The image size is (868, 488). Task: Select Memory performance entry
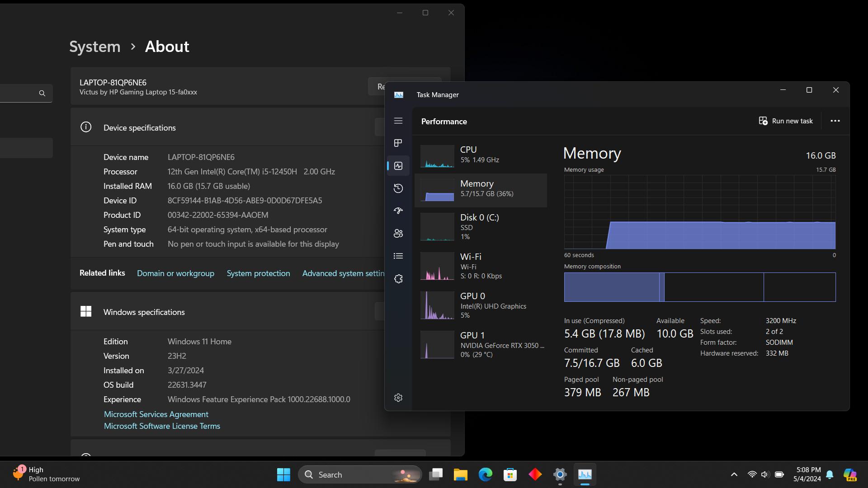point(481,190)
